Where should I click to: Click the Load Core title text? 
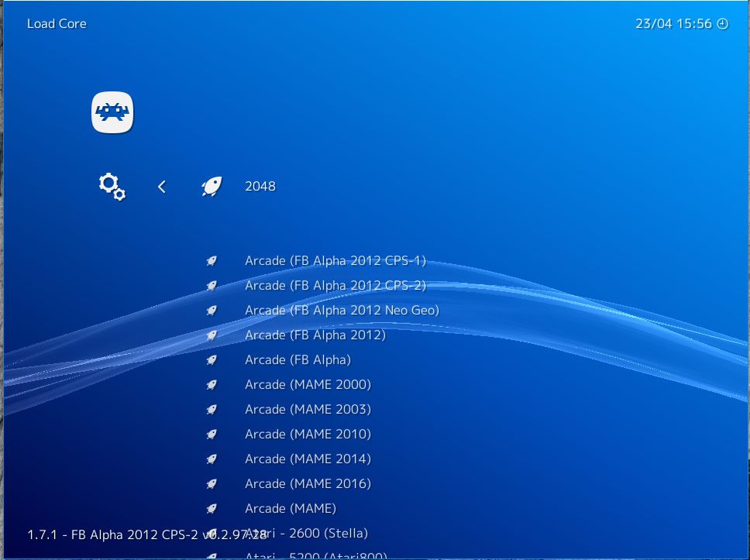click(57, 24)
